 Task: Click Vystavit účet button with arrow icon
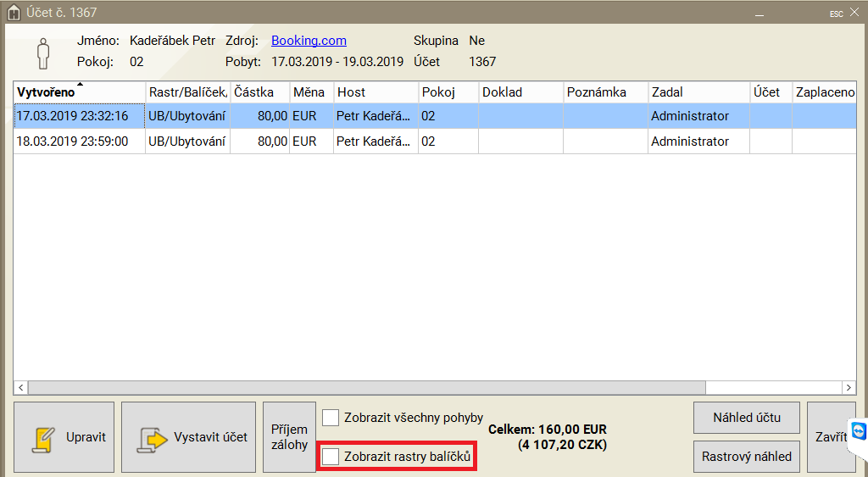tap(188, 437)
